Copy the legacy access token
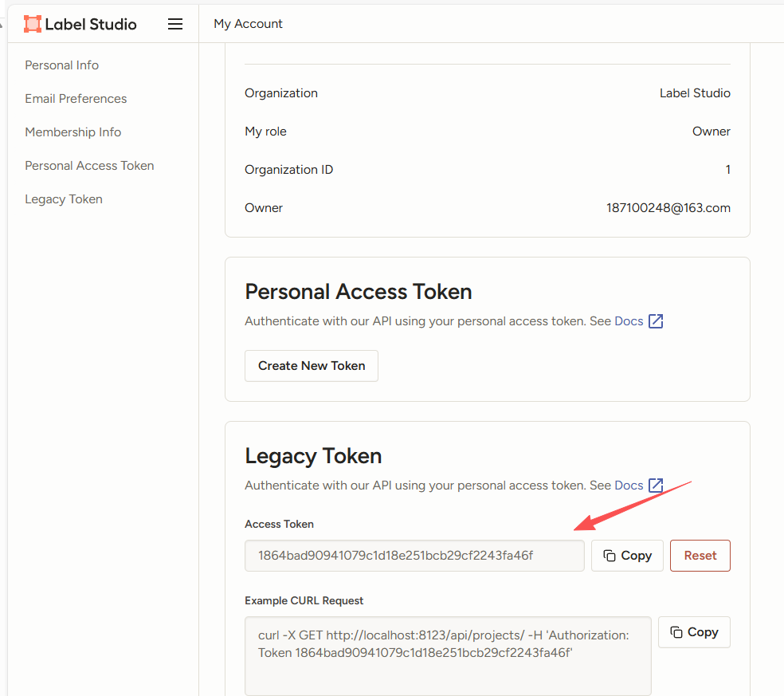The height and width of the screenshot is (696, 784). pos(627,556)
